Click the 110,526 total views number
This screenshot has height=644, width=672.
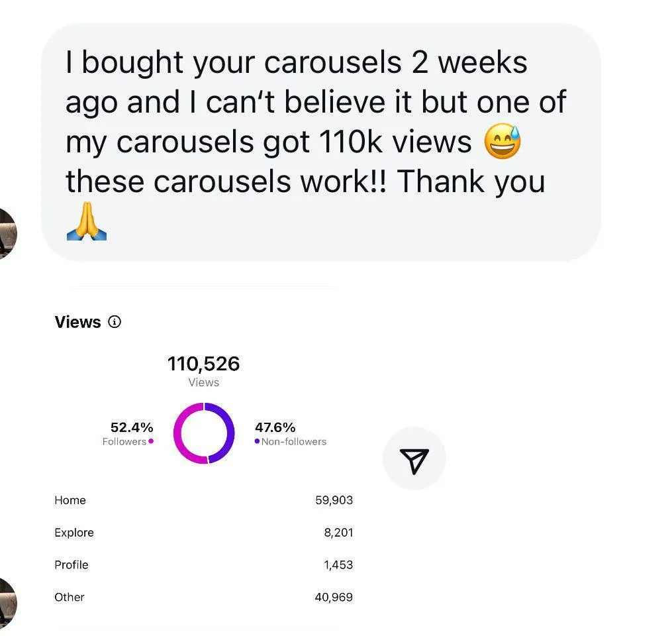(x=203, y=364)
